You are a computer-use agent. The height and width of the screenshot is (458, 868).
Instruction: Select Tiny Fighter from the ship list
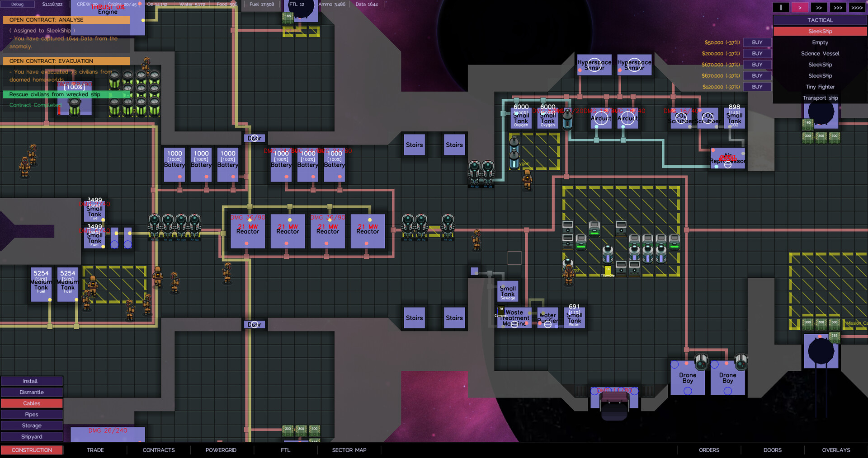(x=820, y=87)
